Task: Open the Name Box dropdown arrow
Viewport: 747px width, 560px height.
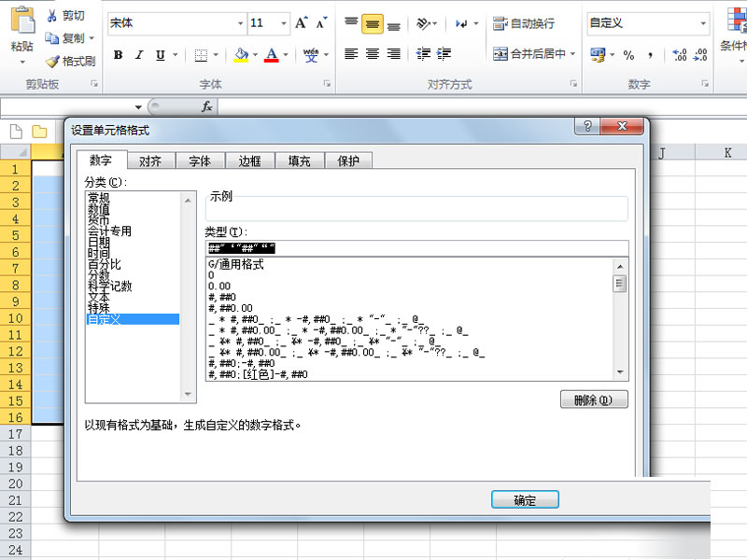Action: (x=138, y=107)
